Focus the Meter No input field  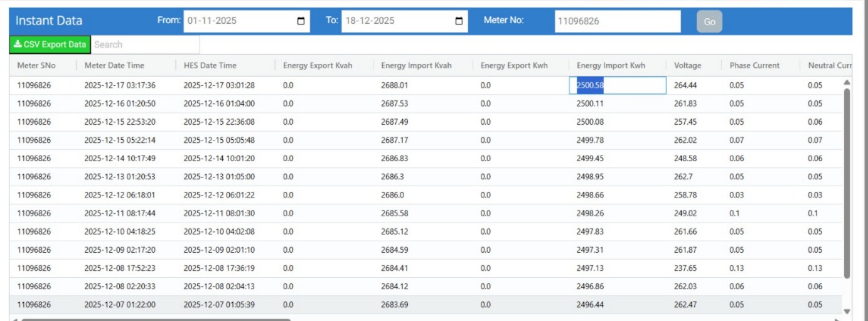click(x=617, y=21)
